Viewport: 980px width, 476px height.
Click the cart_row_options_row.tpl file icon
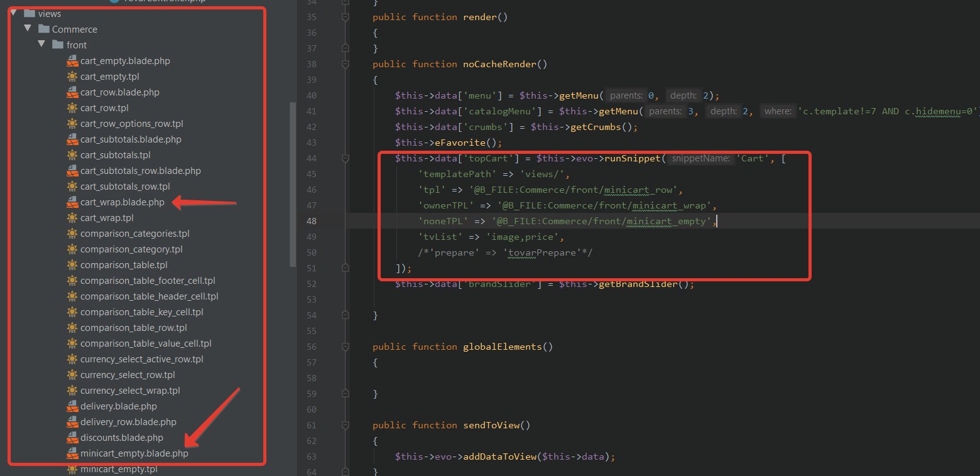click(72, 124)
